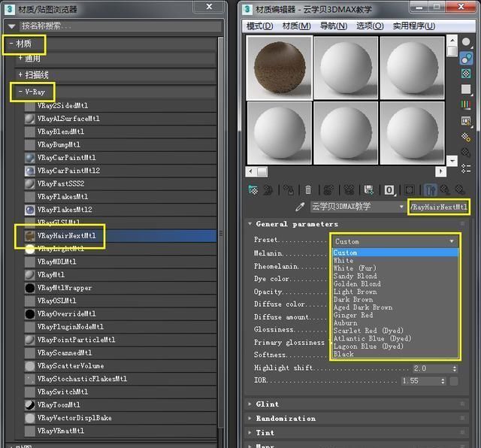Image resolution: width=481 pixels, height=448 pixels.
Task: Select VRayFastSSS2 in the browser list
Action: 120,184
